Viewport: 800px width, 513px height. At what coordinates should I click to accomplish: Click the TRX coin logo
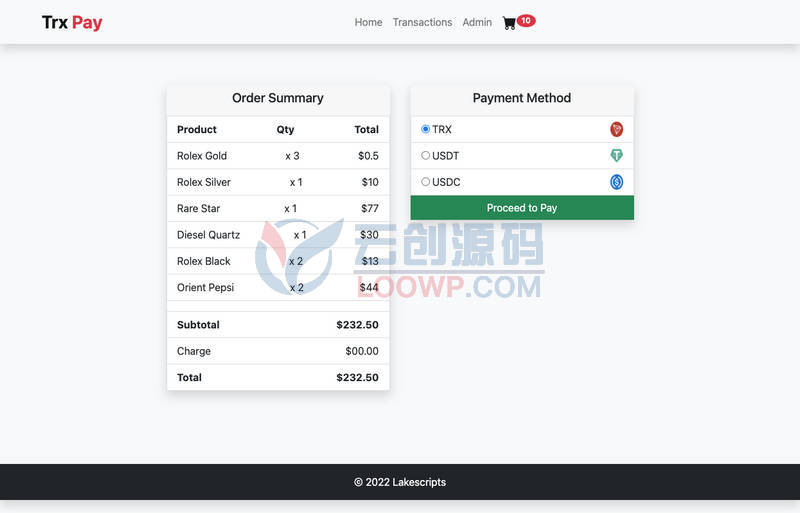[x=616, y=129]
